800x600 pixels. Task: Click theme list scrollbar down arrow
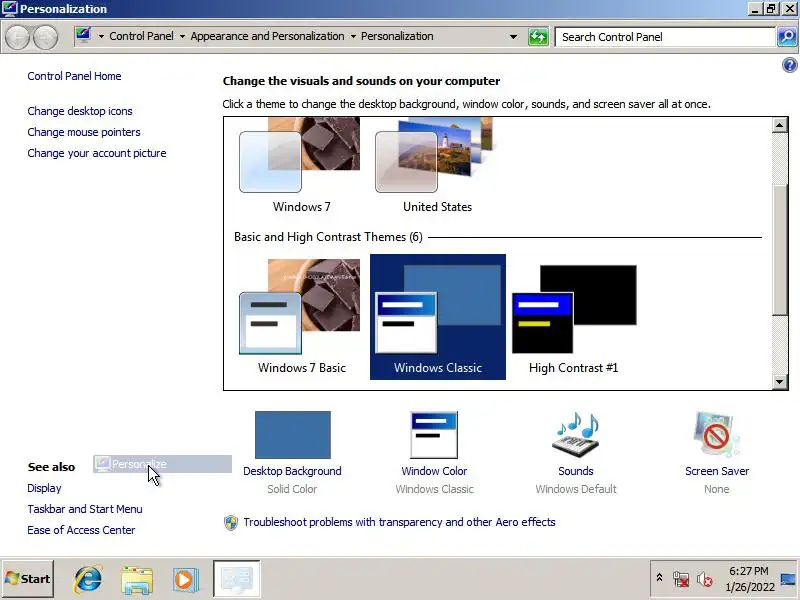[780, 381]
